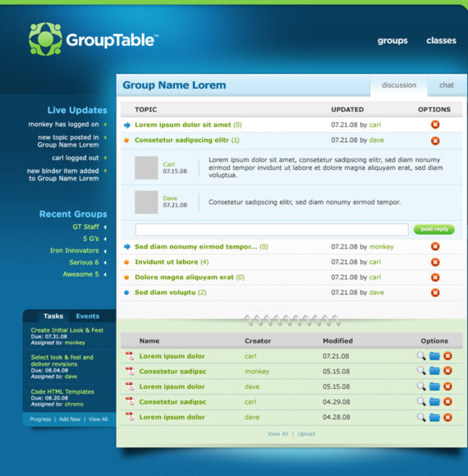Click magnifier icon for 07.21.08 file

pyautogui.click(x=421, y=355)
